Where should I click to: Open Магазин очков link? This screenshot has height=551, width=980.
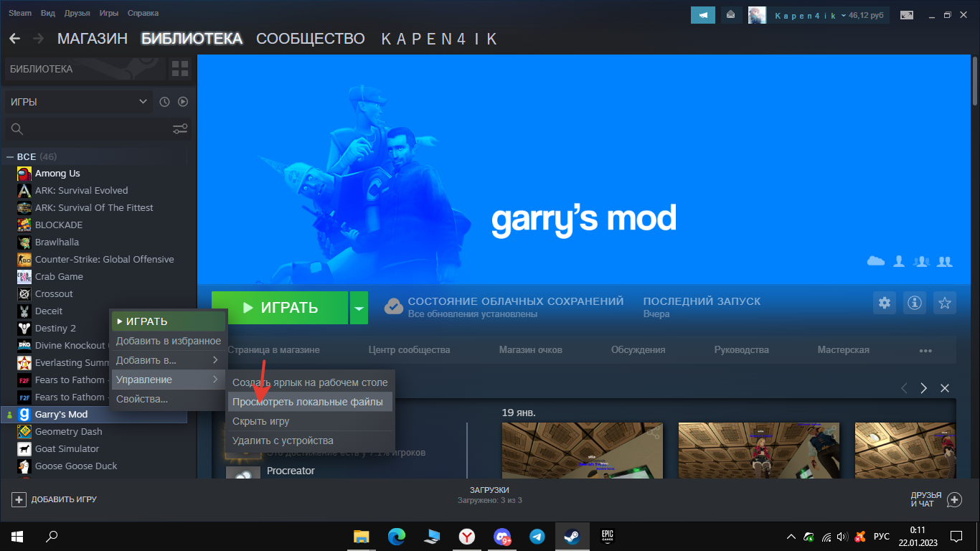(531, 350)
